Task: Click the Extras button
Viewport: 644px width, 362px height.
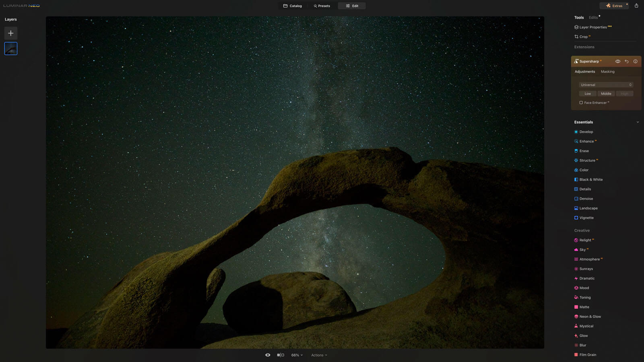Action: pos(614,6)
